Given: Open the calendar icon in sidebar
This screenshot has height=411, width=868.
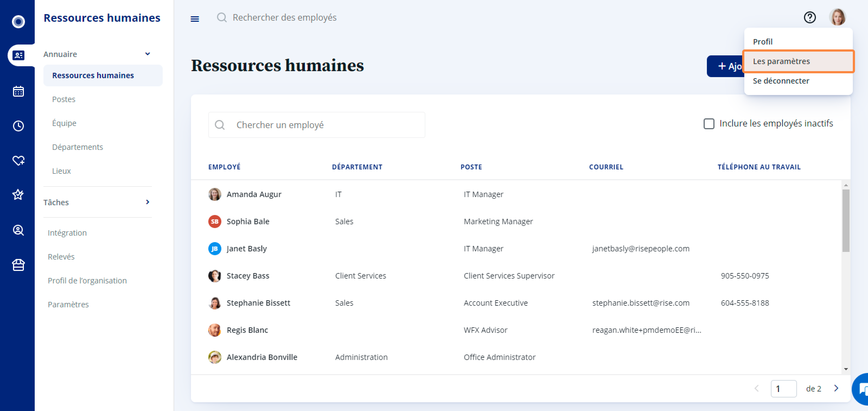Looking at the screenshot, I should point(18,91).
